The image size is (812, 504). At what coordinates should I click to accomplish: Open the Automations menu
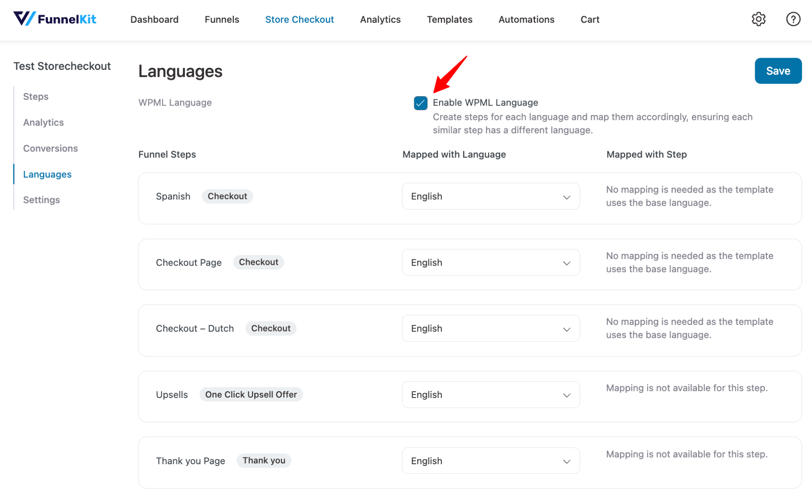pyautogui.click(x=526, y=19)
